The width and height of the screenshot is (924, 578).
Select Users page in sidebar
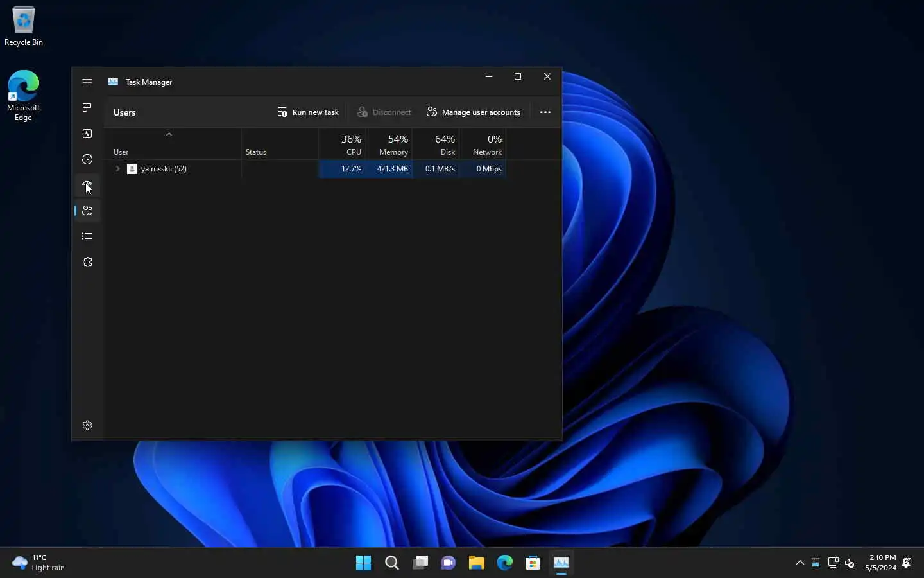coord(87,211)
